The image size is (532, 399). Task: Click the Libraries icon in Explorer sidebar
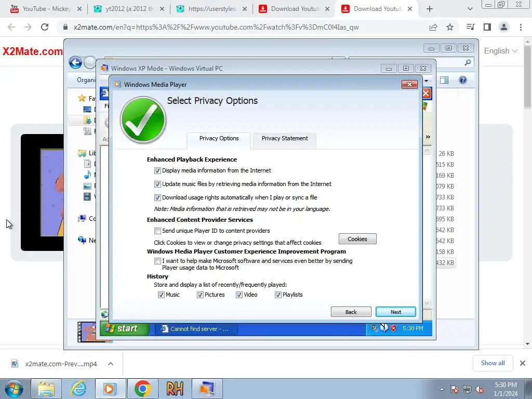point(82,153)
